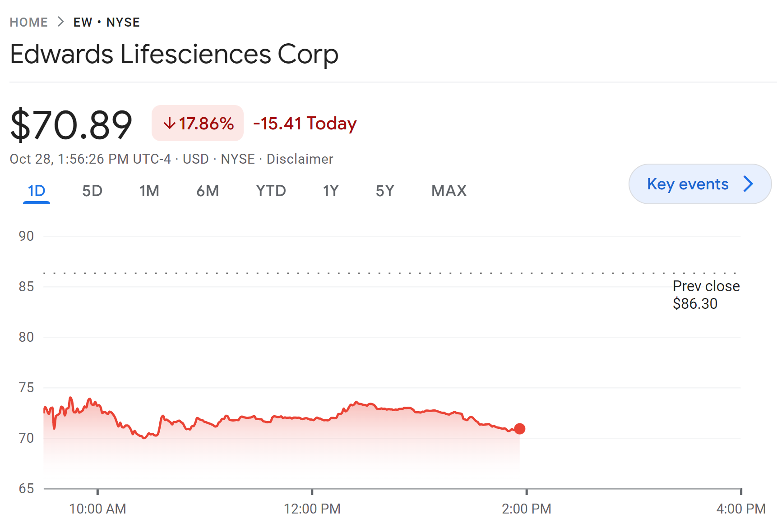The image size is (777, 532).
Task: Click the EW • NYSE breadcrumb
Action: pos(106,22)
